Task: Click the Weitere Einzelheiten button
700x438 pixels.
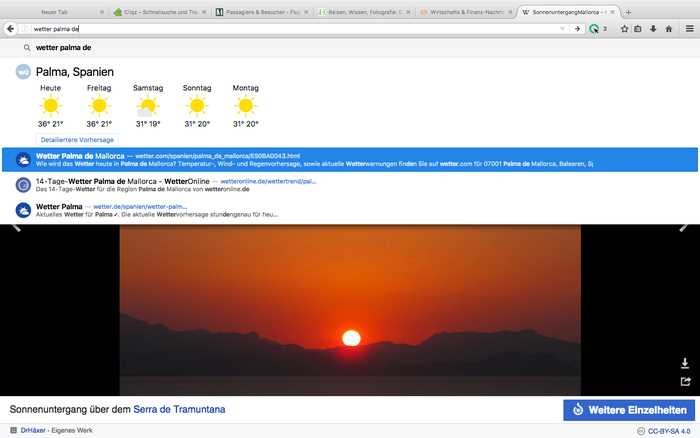Action: pyautogui.click(x=629, y=410)
